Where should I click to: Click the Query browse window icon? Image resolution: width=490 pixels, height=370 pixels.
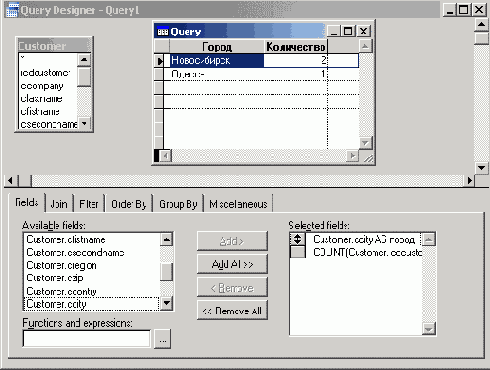point(163,32)
